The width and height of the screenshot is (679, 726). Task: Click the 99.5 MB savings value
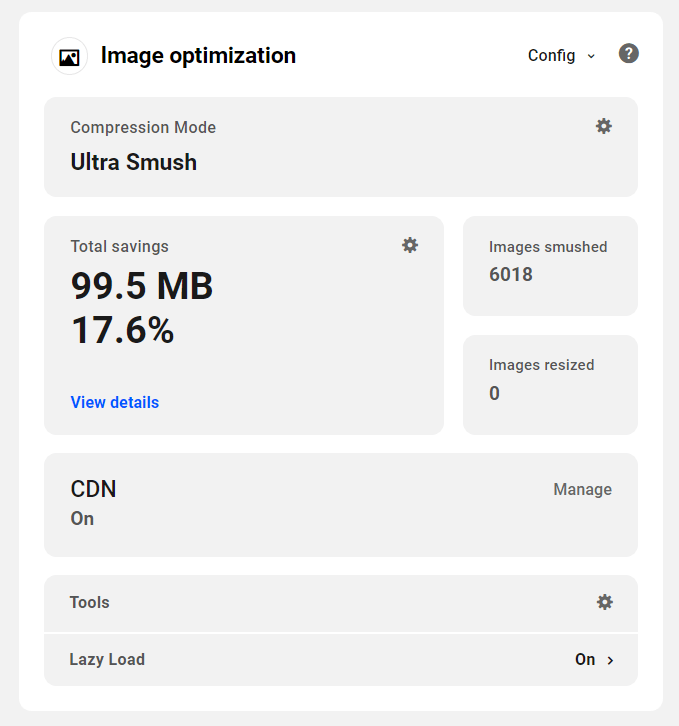142,286
